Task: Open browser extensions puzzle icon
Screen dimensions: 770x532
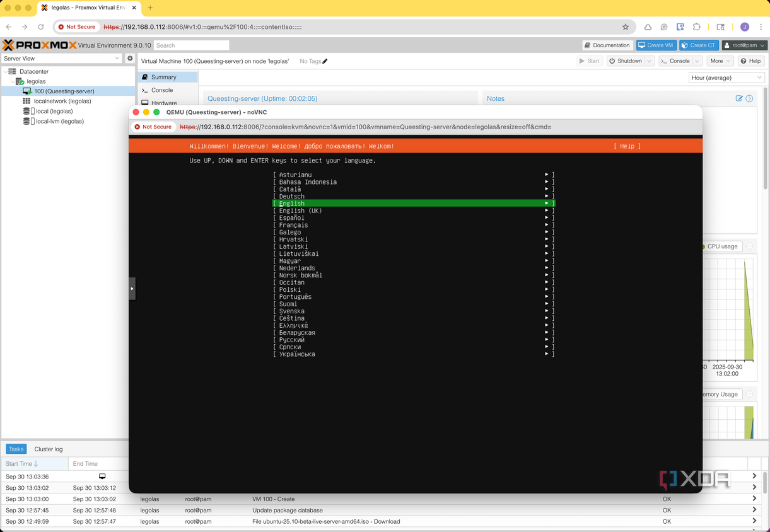Action: (x=696, y=27)
